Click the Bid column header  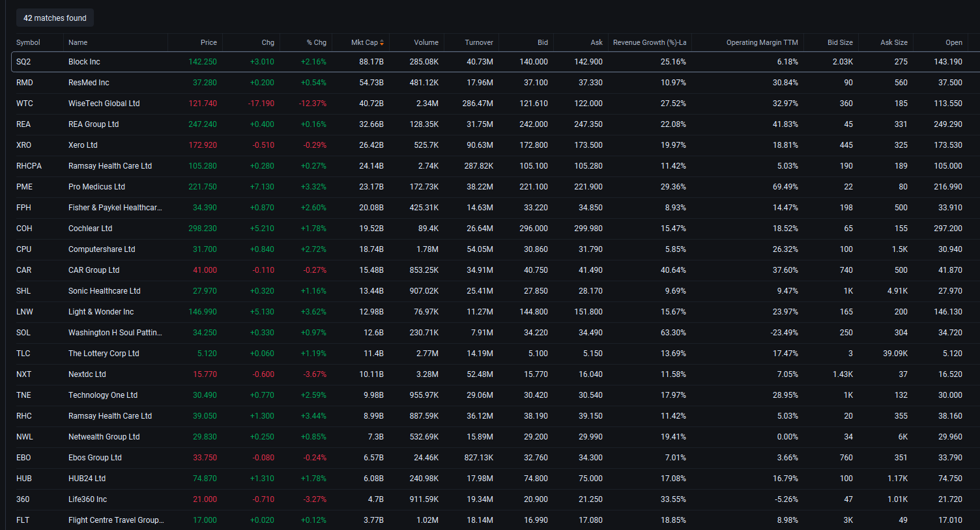[543, 42]
